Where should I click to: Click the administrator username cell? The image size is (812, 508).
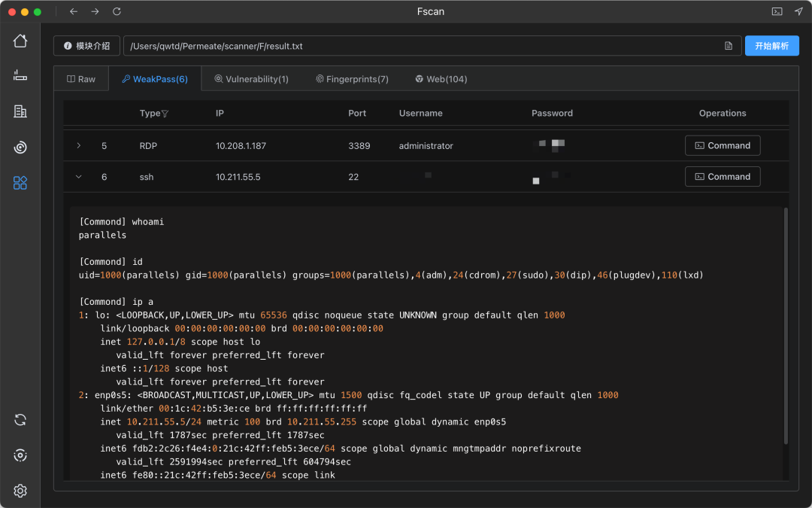426,146
